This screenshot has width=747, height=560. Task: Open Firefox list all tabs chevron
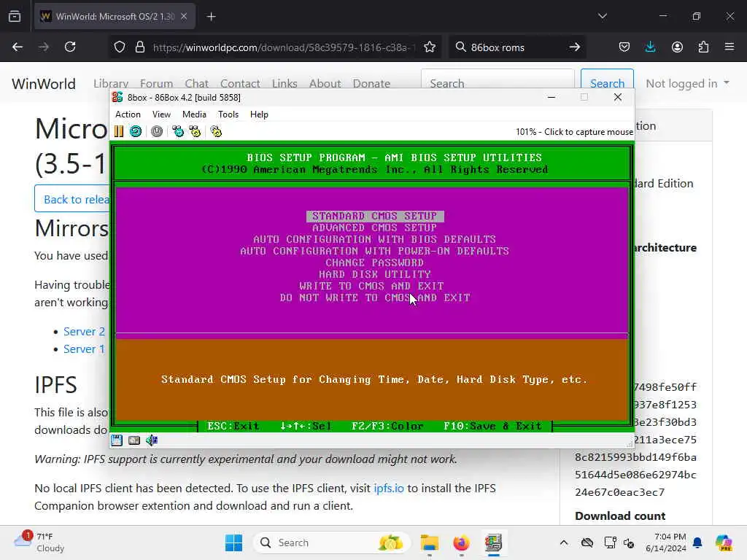coord(603,16)
